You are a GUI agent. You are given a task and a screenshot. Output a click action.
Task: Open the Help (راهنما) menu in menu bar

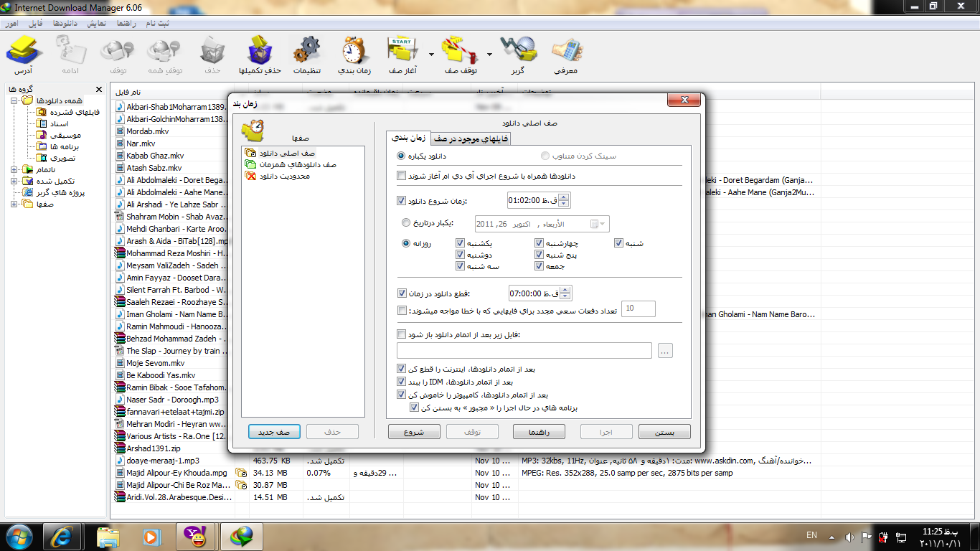click(126, 23)
